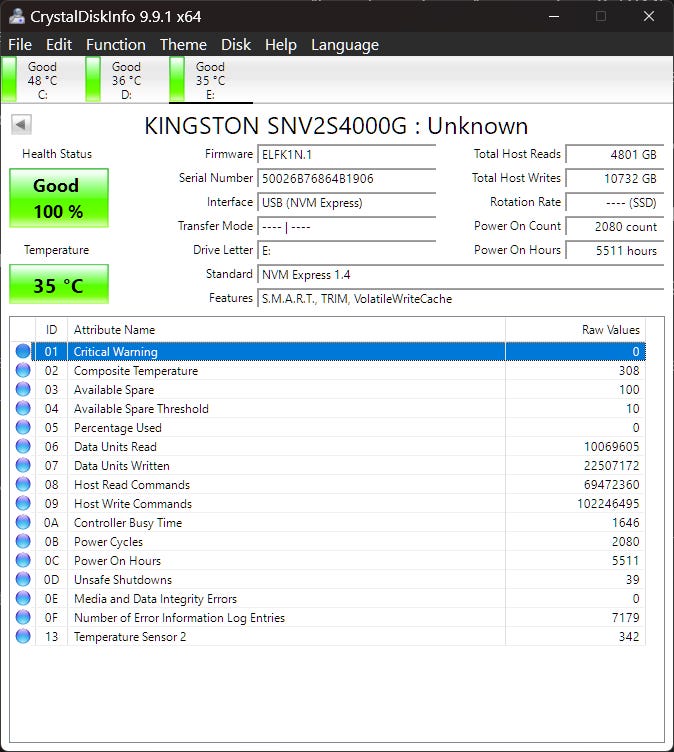
Task: Open the Help menu
Action: [x=281, y=45]
